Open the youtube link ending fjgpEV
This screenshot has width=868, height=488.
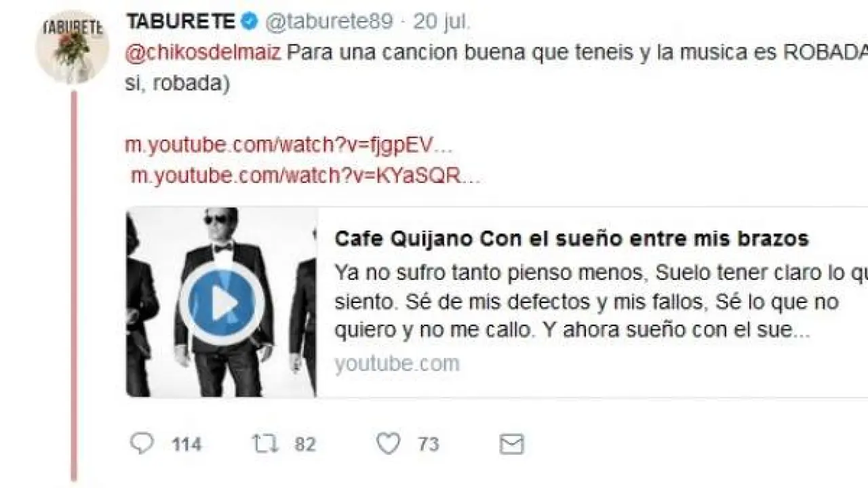click(288, 145)
